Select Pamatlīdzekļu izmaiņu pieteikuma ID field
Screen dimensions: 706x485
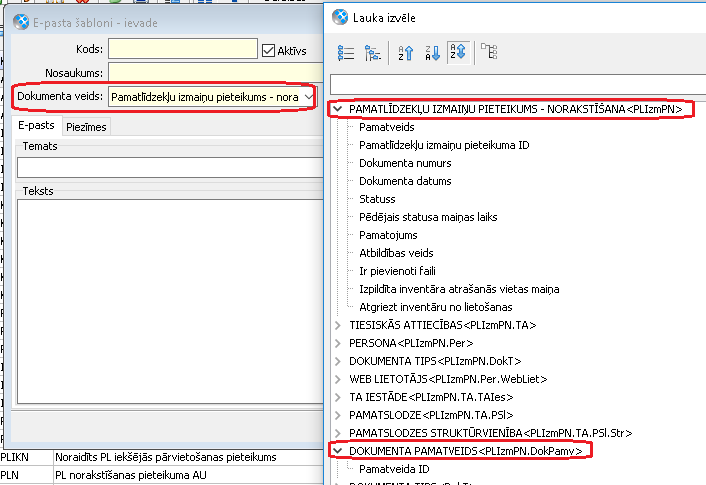tap(444, 145)
